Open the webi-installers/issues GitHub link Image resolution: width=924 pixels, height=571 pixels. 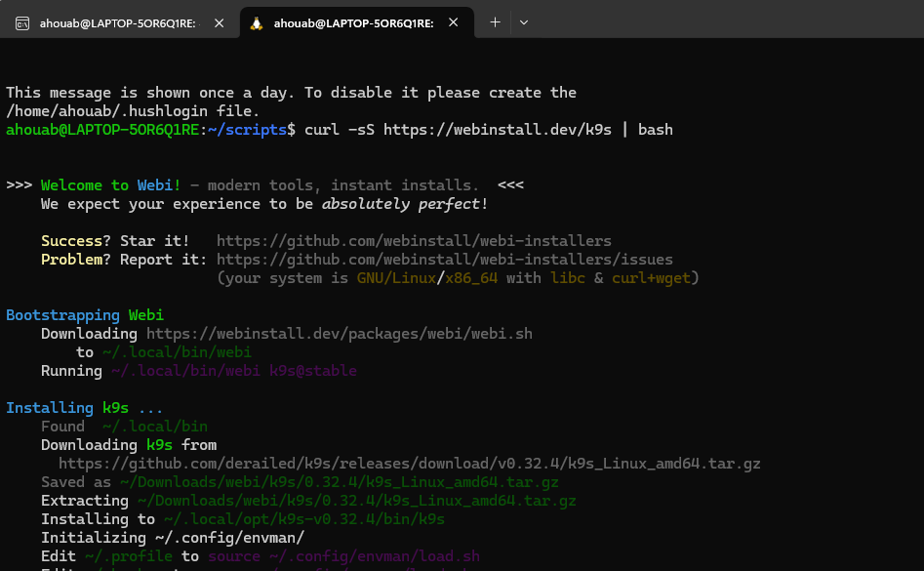[x=444, y=260]
